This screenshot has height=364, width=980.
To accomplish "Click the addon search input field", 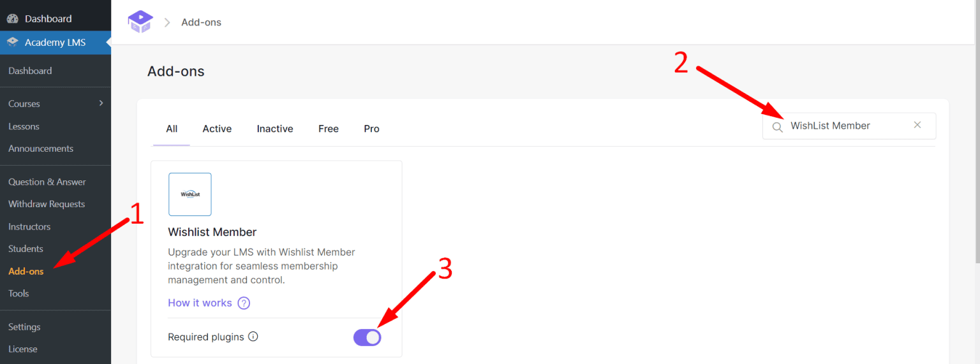I will point(849,126).
